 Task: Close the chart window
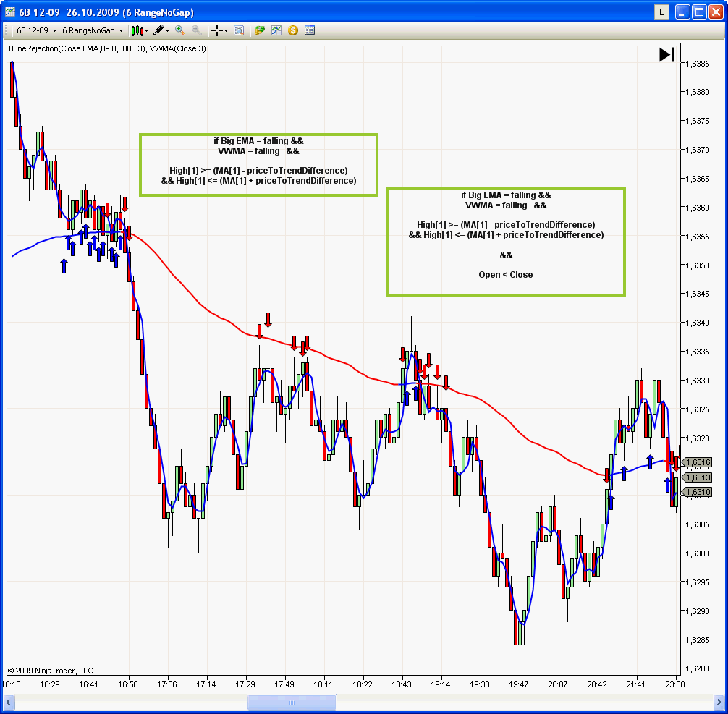(x=716, y=12)
